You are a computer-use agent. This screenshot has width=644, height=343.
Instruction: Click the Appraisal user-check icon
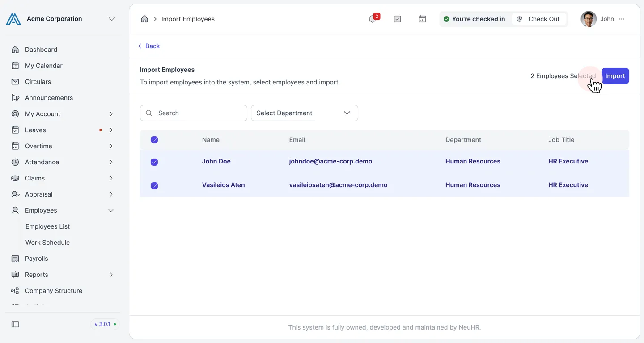pos(15,194)
